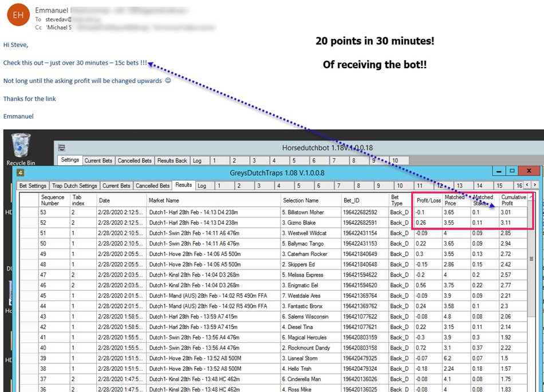Image resolution: width=544 pixels, height=392 pixels.
Task: Open Bet Settings tab in GreysDutchTraps
Action: pos(33,185)
